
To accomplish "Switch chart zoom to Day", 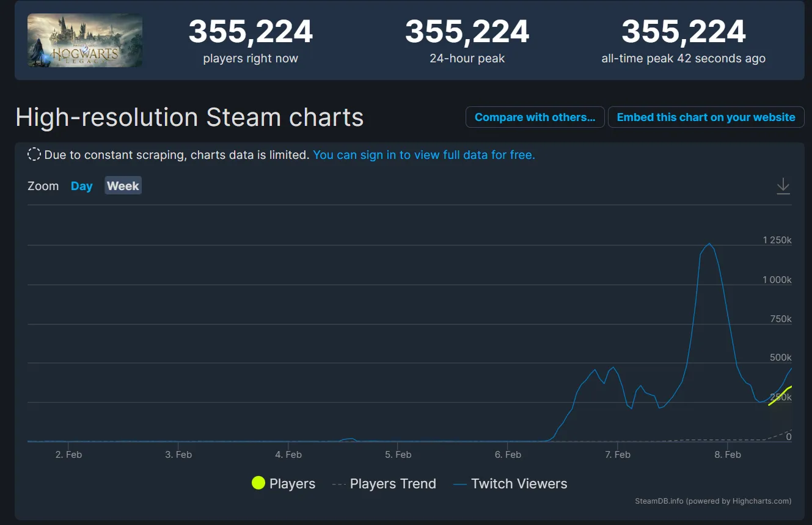I will click(x=82, y=186).
